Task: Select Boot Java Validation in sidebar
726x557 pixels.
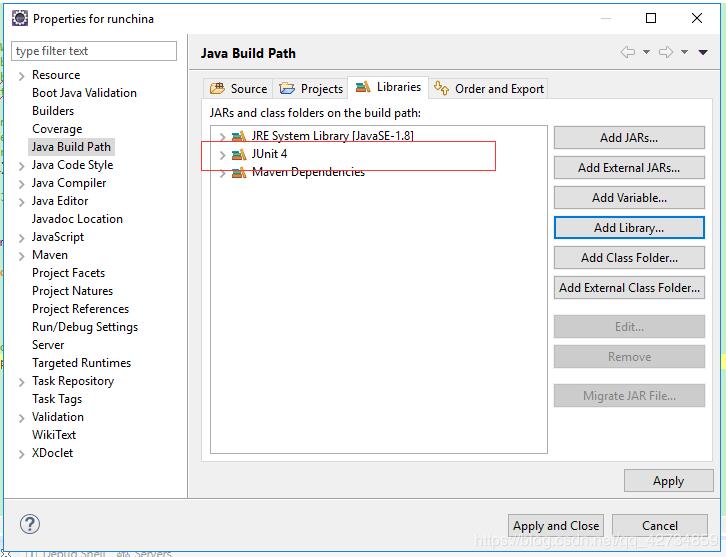Action: [x=84, y=93]
